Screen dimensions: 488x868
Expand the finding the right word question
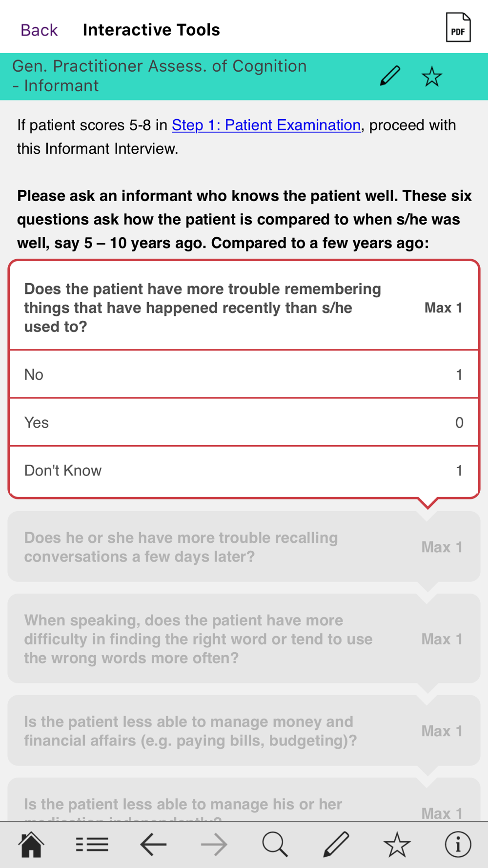244,639
